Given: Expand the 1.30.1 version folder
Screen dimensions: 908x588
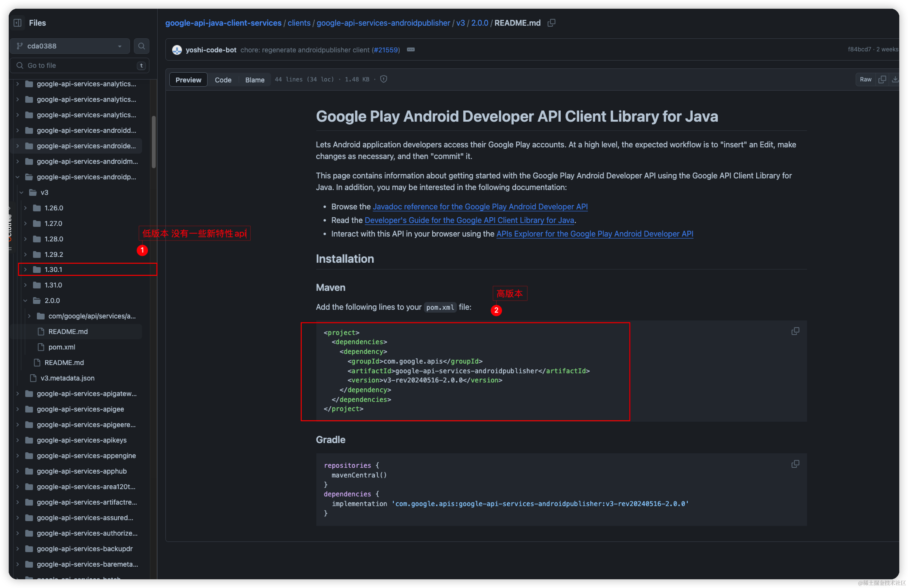Looking at the screenshot, I should click(25, 270).
